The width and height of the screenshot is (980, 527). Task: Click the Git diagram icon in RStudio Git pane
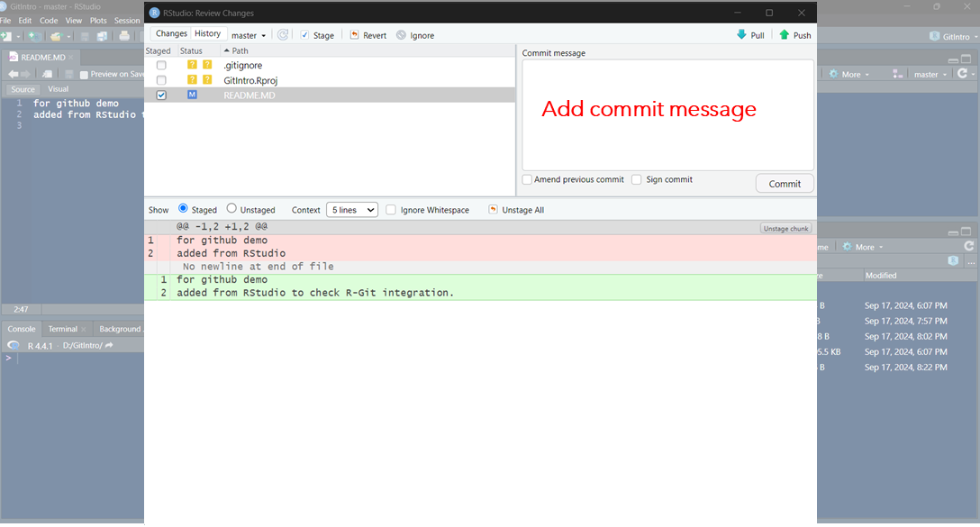coord(897,74)
